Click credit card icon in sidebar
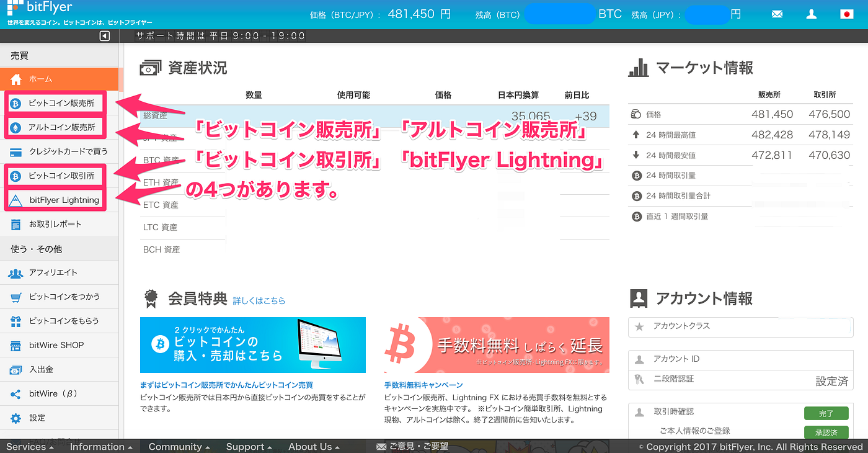The width and height of the screenshot is (868, 453). coord(17,152)
